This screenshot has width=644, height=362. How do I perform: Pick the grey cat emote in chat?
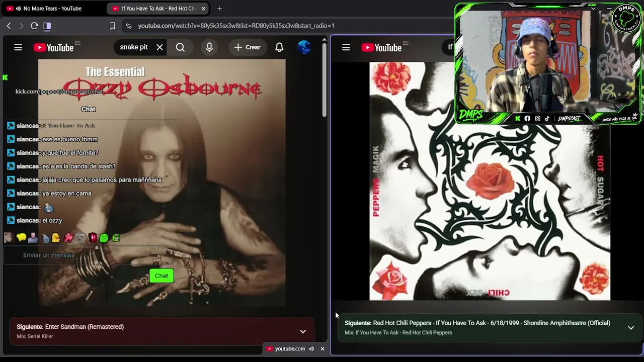coord(80,238)
